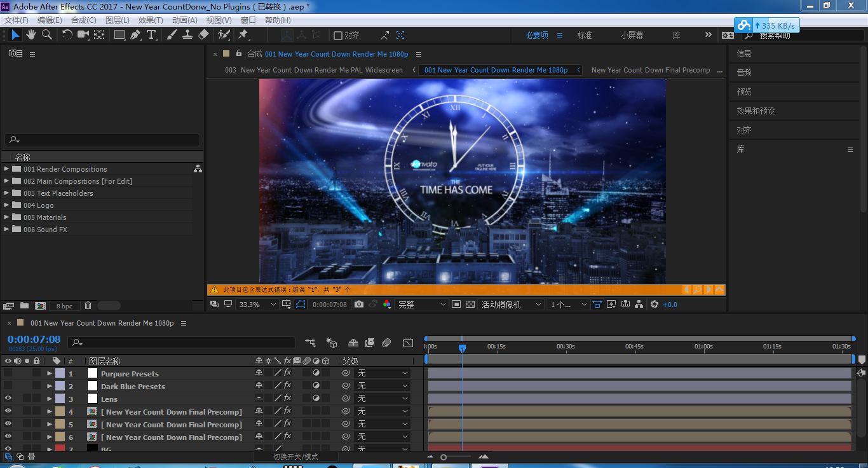
Task: Hide layer 4 New Year Precomp
Action: point(8,411)
